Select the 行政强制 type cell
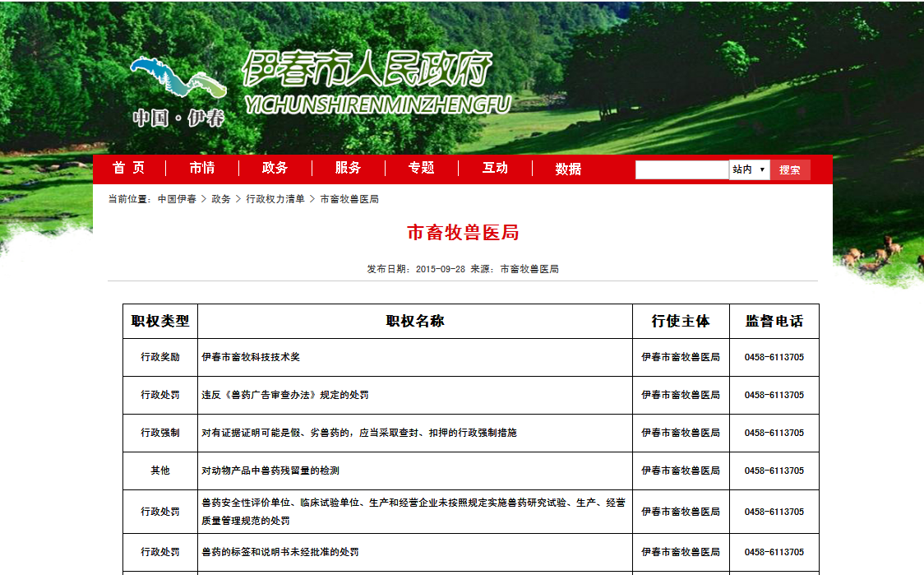This screenshot has width=924, height=575. (x=160, y=433)
